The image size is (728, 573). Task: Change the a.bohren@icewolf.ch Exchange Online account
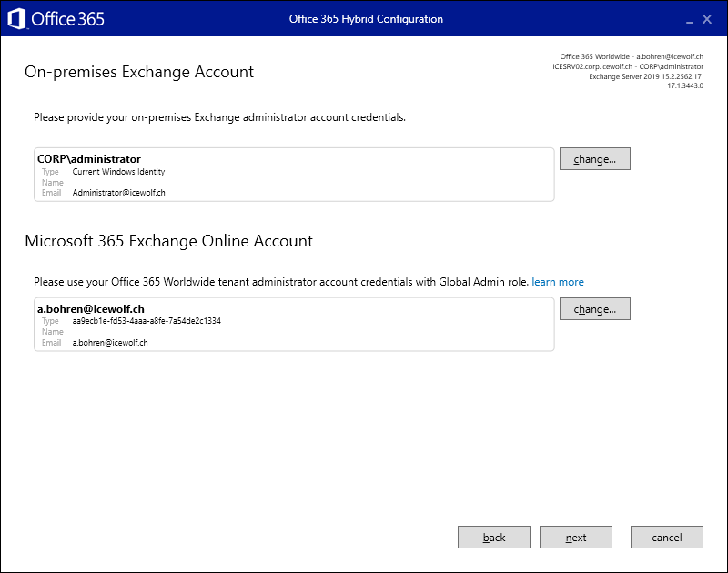coord(595,309)
